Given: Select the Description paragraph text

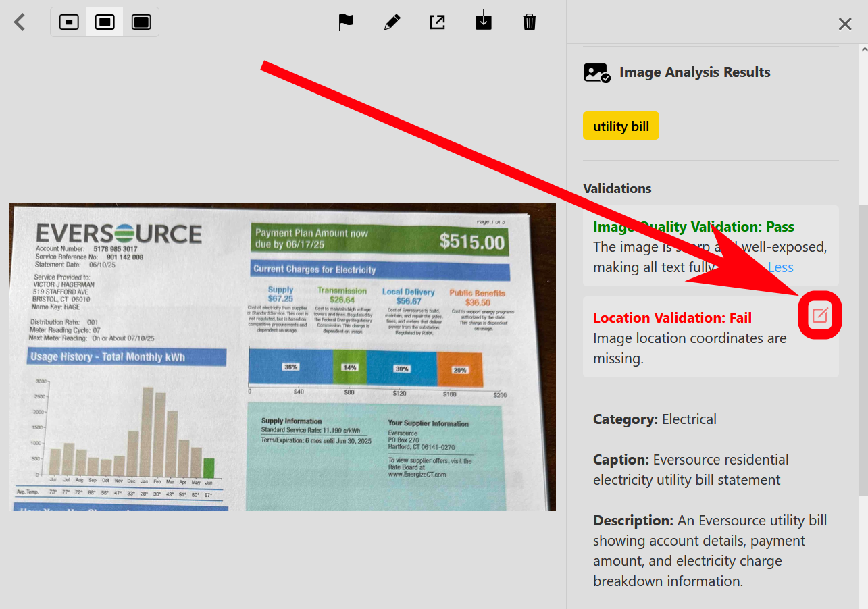Looking at the screenshot, I should (x=710, y=551).
